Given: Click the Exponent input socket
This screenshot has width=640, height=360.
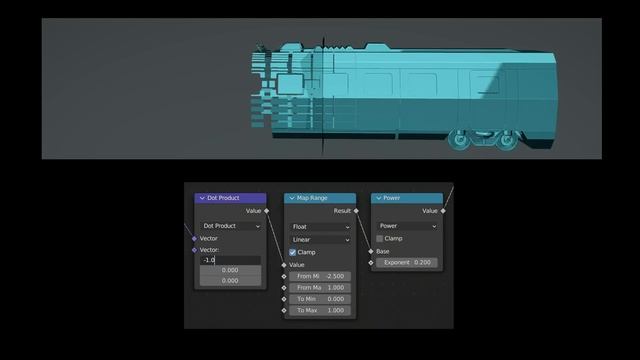Looking at the screenshot, I should (371, 263).
